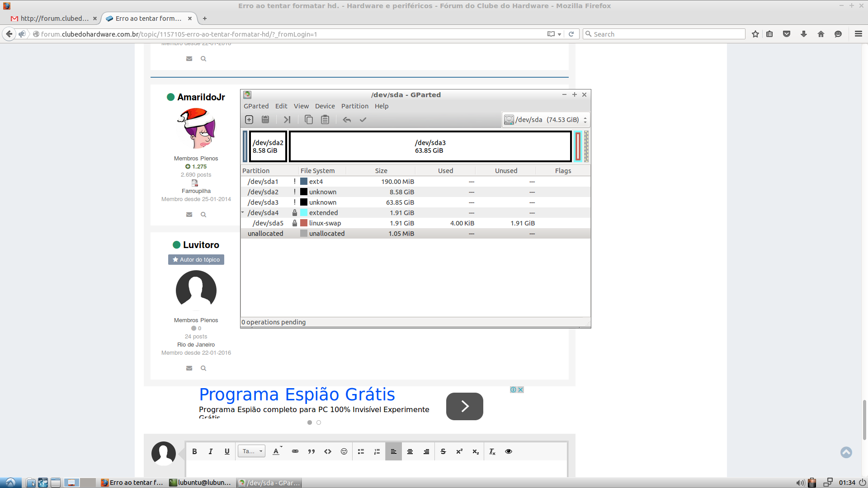Screen dimensions: 868x488
Task: Select right alignment in editor
Action: pyautogui.click(x=426, y=451)
